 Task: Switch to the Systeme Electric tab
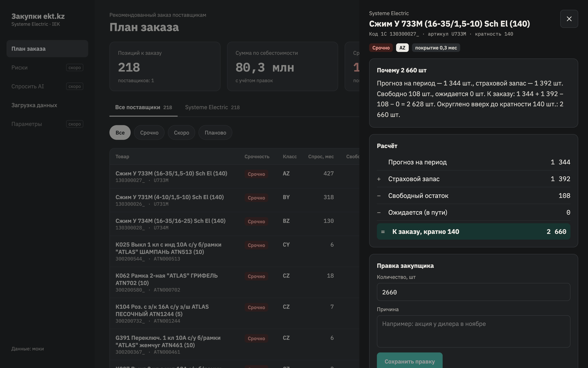[212, 107]
